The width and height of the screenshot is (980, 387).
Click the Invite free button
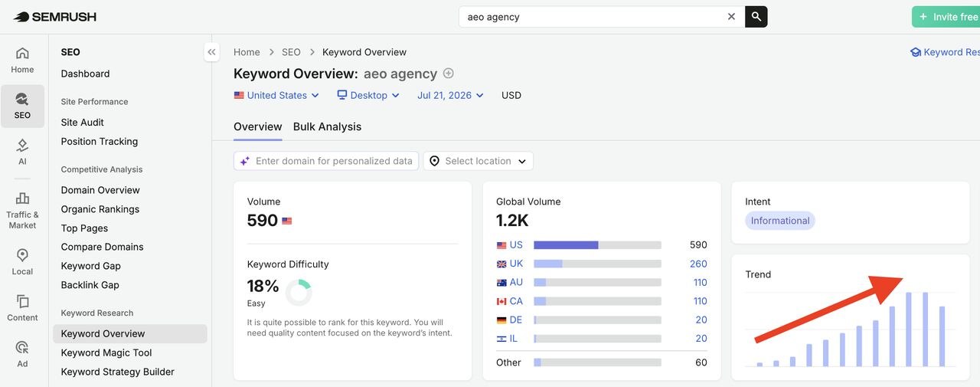(946, 17)
